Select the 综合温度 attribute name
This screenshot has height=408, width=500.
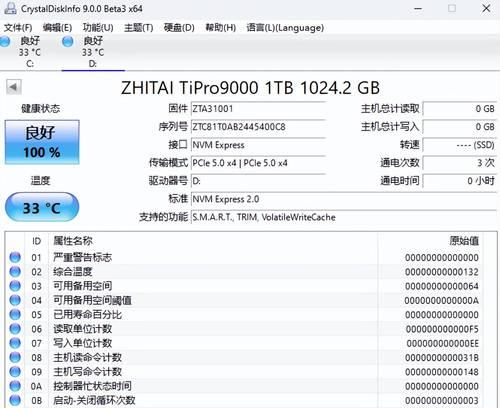(x=73, y=272)
